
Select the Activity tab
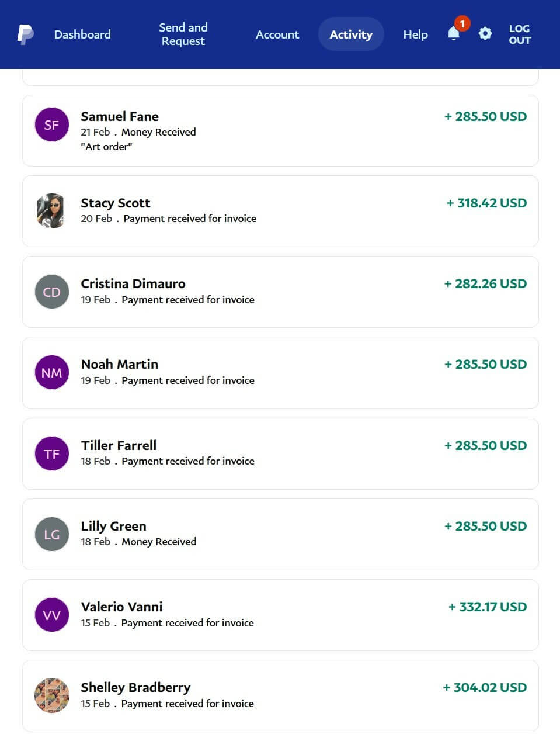pos(351,34)
